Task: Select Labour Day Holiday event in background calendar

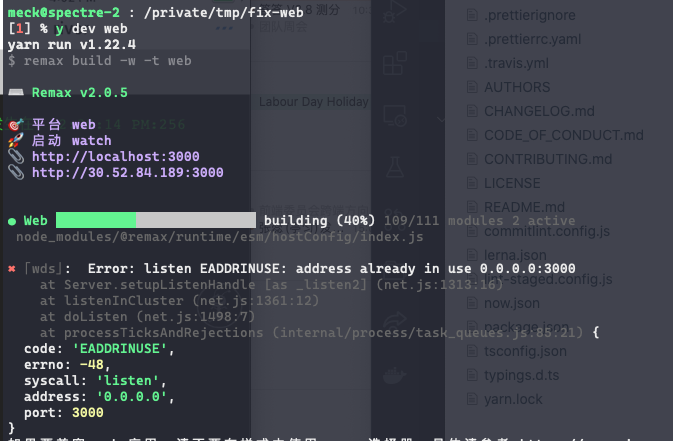Action: click(x=313, y=102)
